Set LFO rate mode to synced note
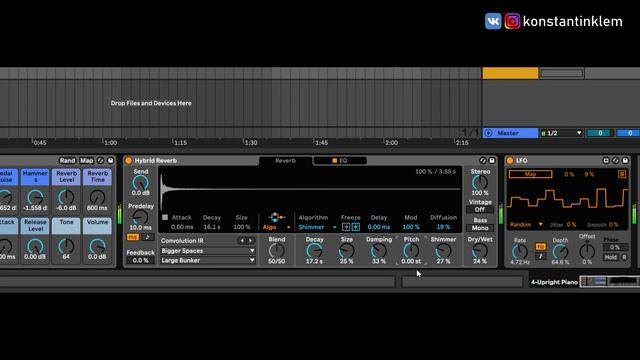640x360 pixels. (540, 256)
